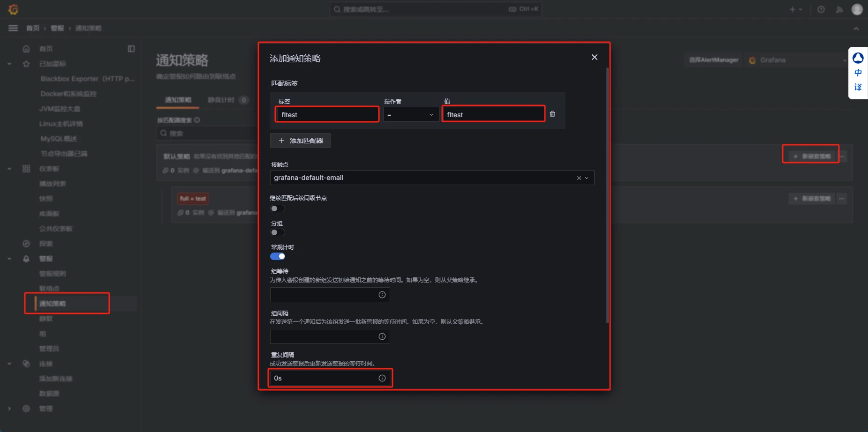Open the hamburger navigation menu
868x432 pixels.
click(13, 28)
